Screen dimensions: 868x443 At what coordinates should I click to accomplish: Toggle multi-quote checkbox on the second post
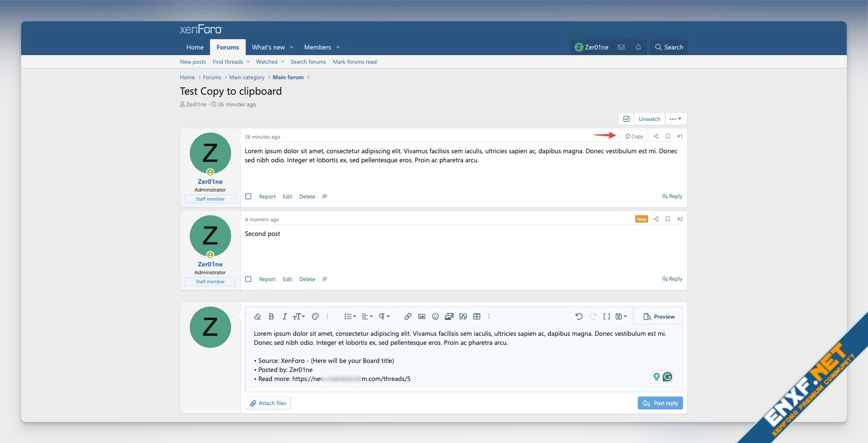[248, 279]
